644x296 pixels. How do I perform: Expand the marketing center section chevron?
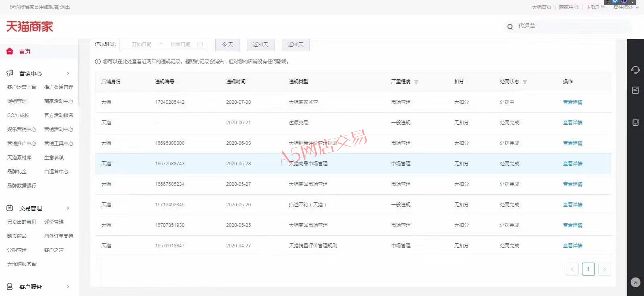coord(68,73)
